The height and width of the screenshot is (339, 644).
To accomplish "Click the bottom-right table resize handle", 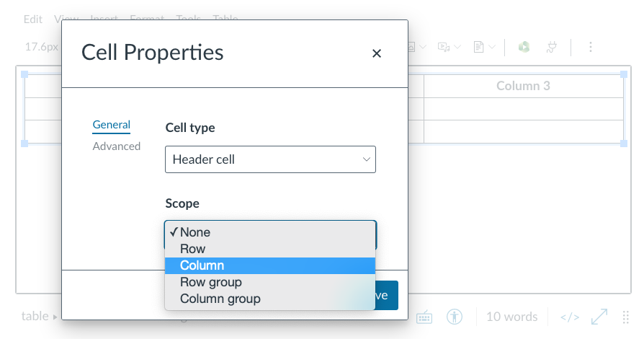I will [x=624, y=144].
